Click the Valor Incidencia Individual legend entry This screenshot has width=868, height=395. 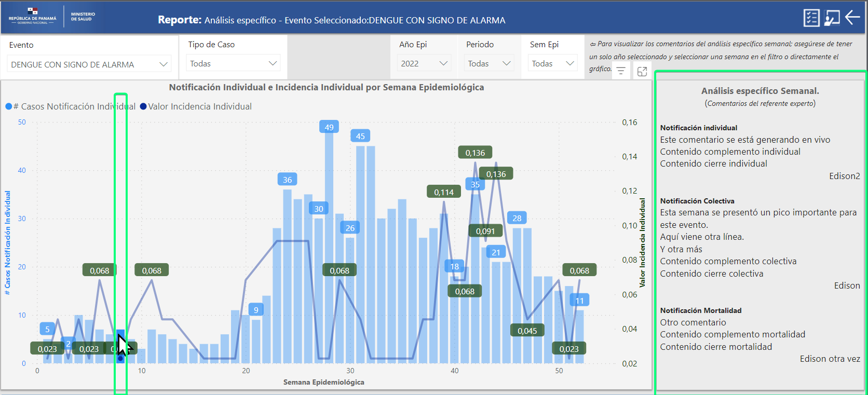click(196, 106)
